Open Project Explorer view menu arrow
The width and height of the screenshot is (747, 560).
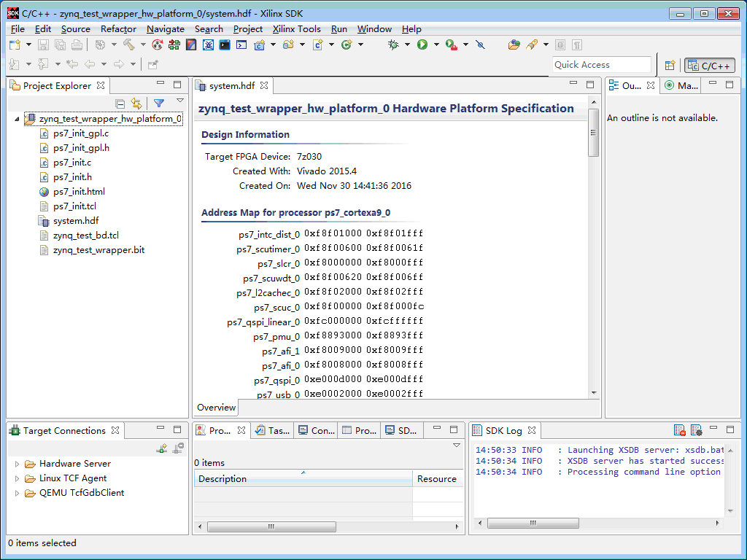180,101
